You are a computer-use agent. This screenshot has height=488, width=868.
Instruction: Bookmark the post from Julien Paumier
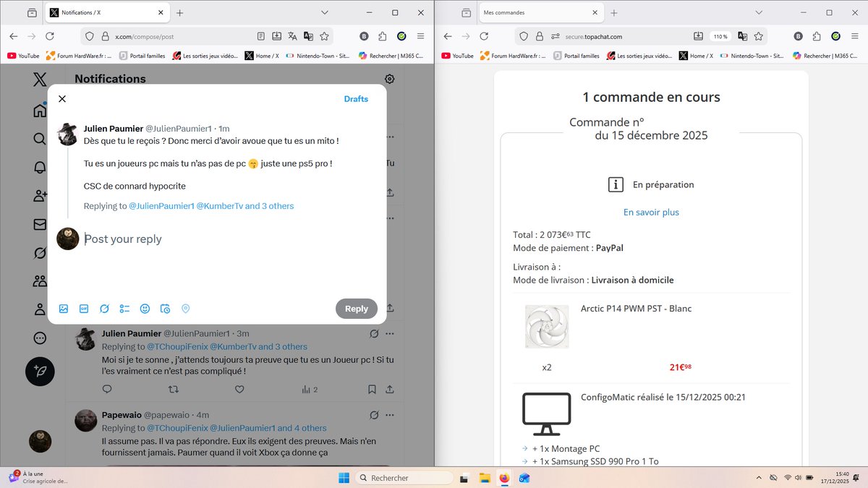point(372,389)
